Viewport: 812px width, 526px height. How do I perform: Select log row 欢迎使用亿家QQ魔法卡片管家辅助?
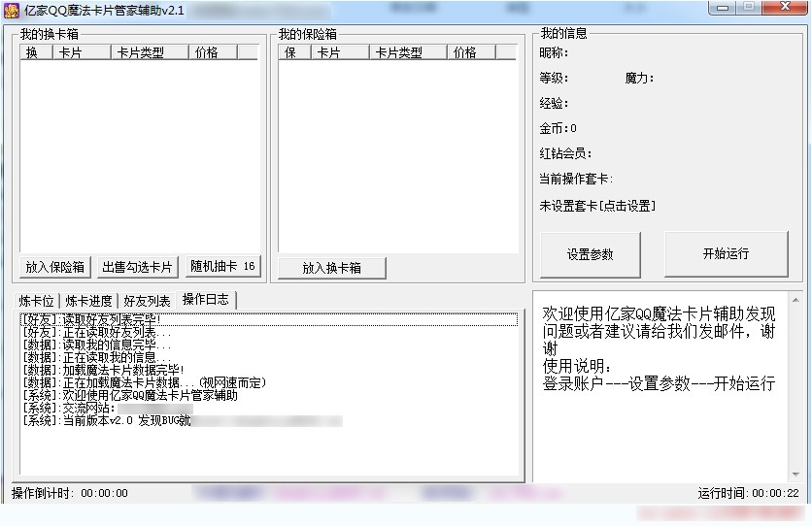[x=269, y=396]
